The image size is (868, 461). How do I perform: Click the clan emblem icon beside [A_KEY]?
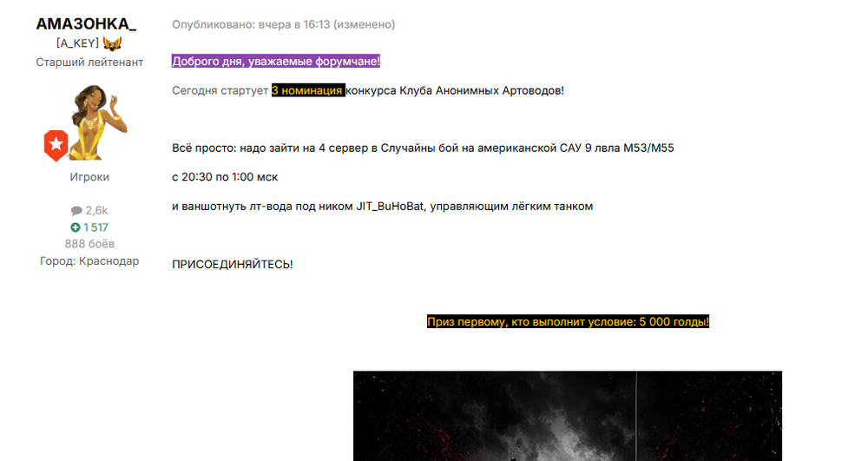[x=112, y=43]
